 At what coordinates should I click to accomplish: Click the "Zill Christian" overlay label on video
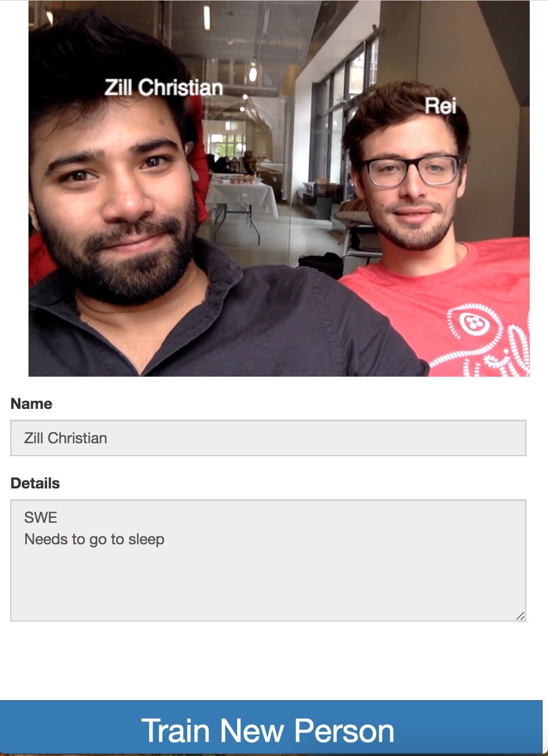coord(163,87)
